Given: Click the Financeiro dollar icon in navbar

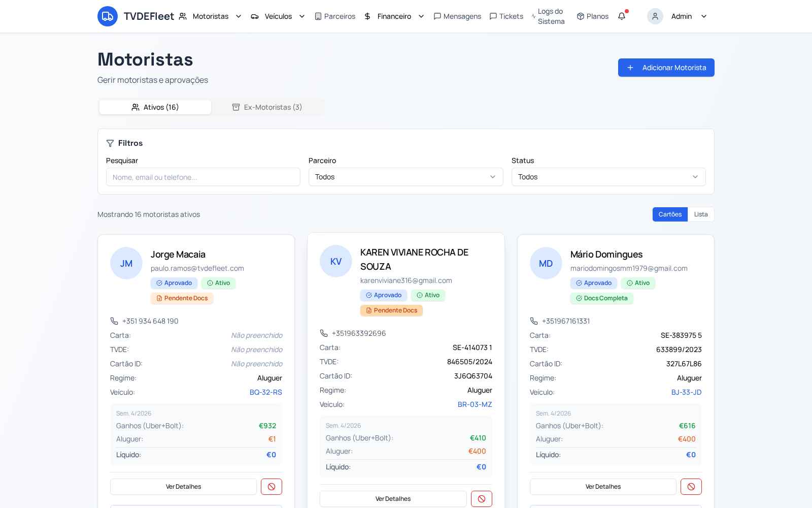Looking at the screenshot, I should [367, 16].
